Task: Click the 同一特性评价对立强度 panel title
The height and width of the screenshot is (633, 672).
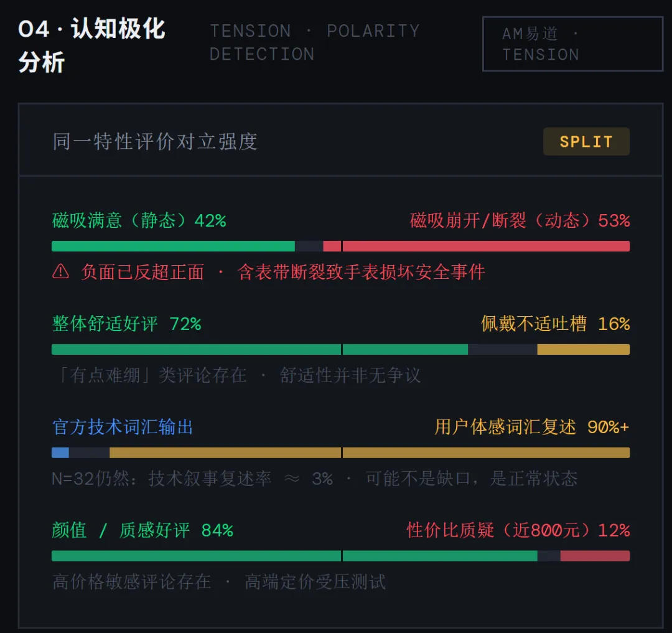Action: tap(155, 141)
